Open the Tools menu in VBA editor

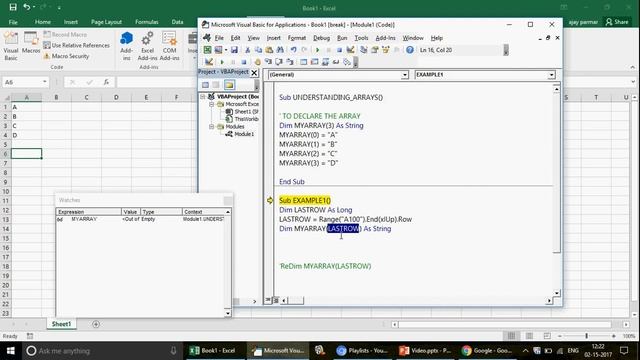361,38
